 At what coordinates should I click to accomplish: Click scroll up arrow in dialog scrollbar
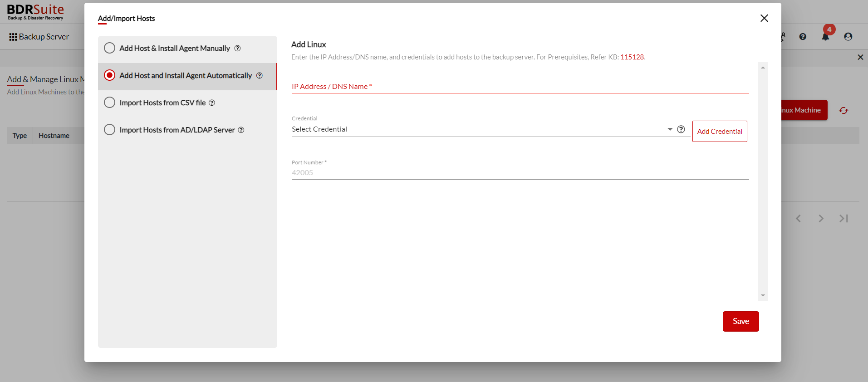(x=763, y=67)
